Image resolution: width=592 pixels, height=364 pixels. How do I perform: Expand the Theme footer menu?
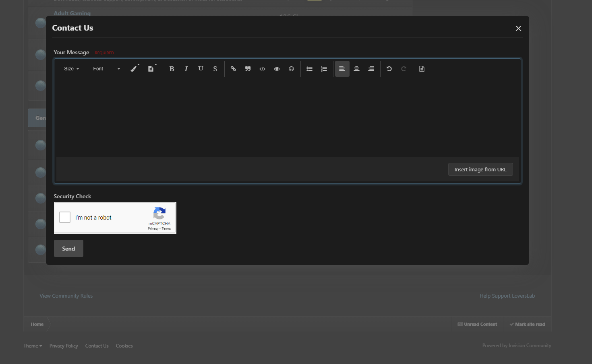[x=33, y=346]
